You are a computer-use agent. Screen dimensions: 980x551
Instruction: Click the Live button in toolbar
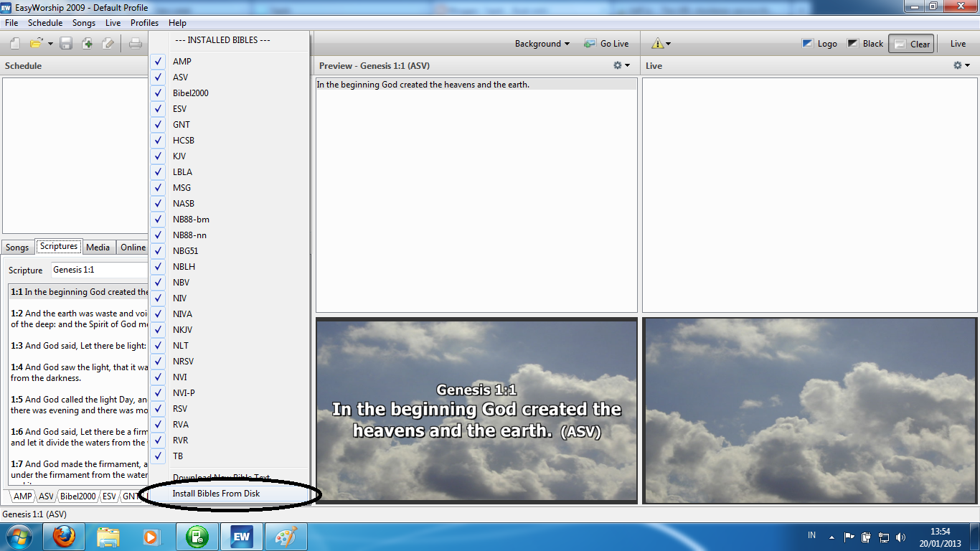(958, 44)
